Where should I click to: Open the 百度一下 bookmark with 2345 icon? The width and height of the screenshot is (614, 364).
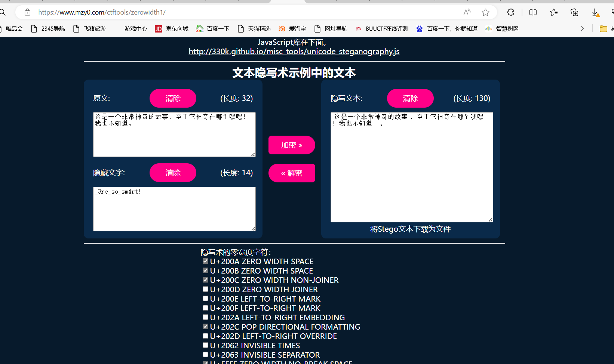point(213,29)
